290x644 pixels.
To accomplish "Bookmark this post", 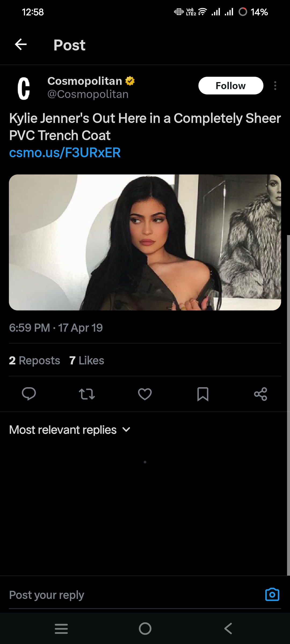I will pyautogui.click(x=203, y=394).
